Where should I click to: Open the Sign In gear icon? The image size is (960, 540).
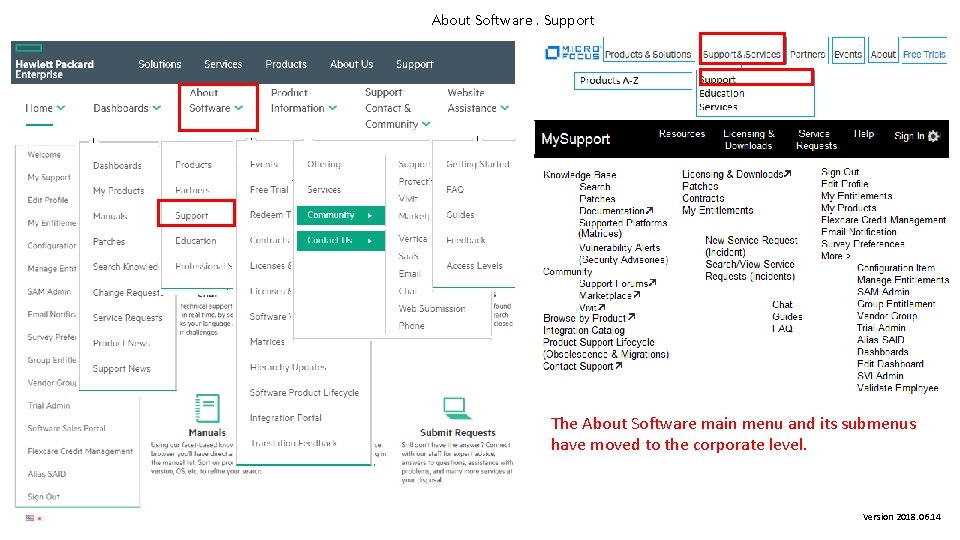[x=933, y=136]
